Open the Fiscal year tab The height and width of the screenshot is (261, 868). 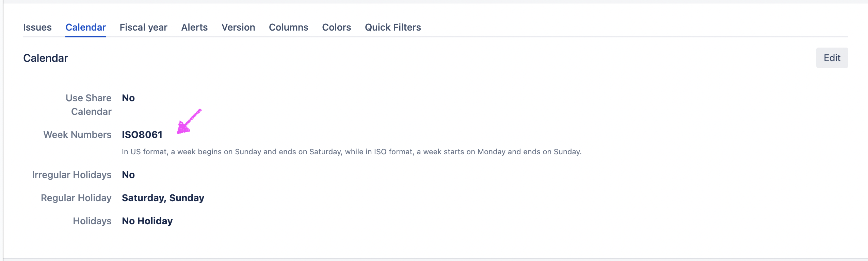pos(143,27)
